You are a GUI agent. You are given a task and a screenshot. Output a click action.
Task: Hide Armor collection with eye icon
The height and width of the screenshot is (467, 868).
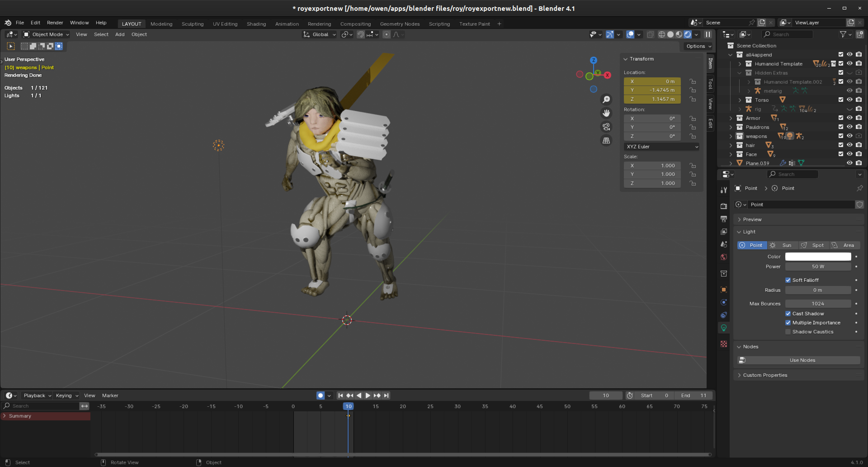pos(849,118)
